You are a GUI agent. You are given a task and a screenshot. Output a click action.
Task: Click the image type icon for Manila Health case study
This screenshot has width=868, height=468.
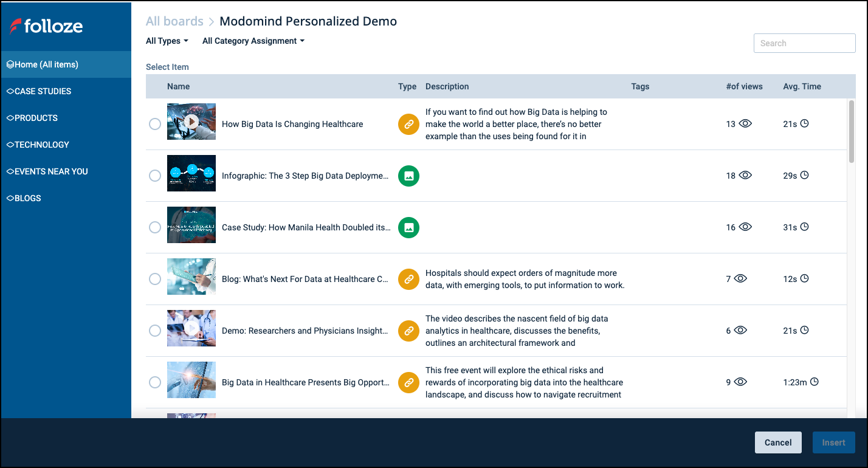(408, 227)
